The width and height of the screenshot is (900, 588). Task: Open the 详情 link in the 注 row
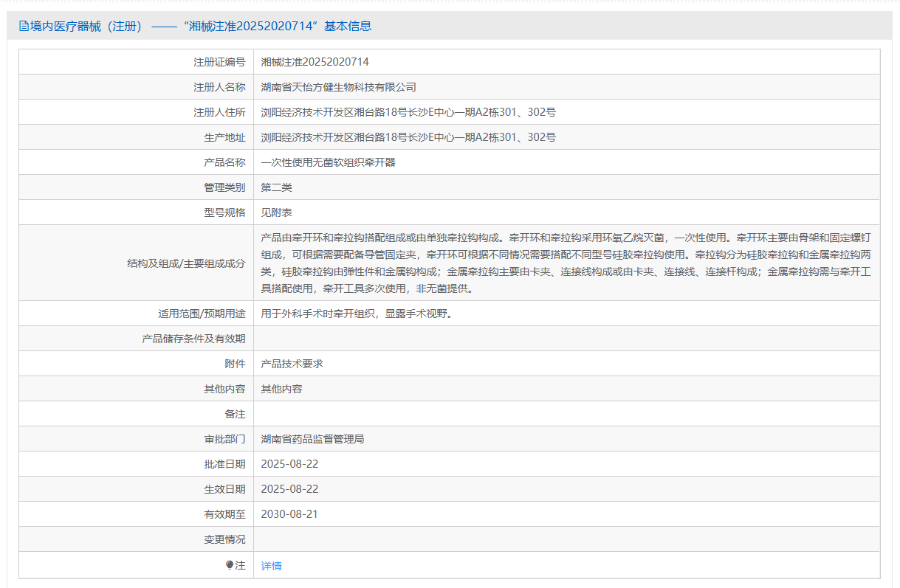tap(272, 566)
